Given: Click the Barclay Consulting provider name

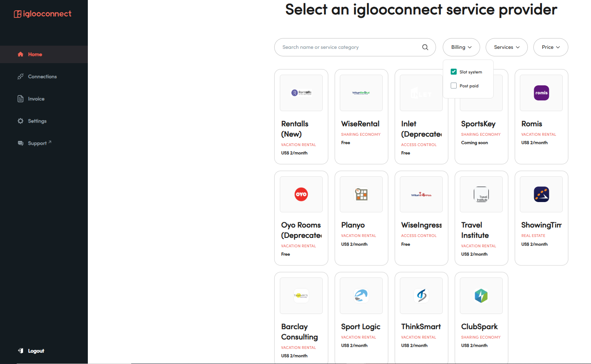Looking at the screenshot, I should (x=300, y=332).
